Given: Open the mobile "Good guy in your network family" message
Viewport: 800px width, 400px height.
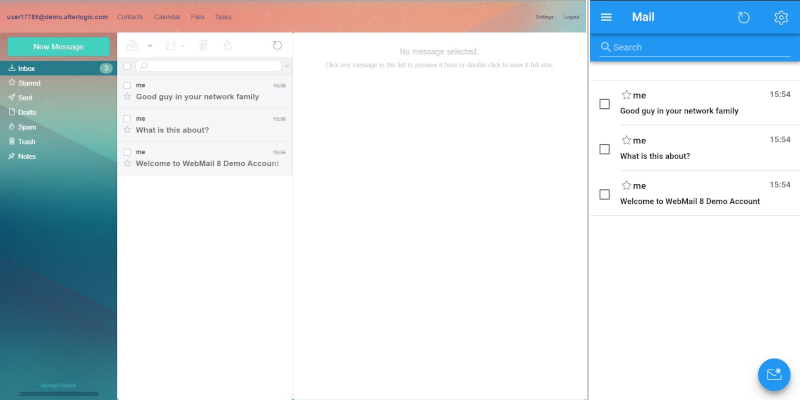Looking at the screenshot, I should [695, 103].
